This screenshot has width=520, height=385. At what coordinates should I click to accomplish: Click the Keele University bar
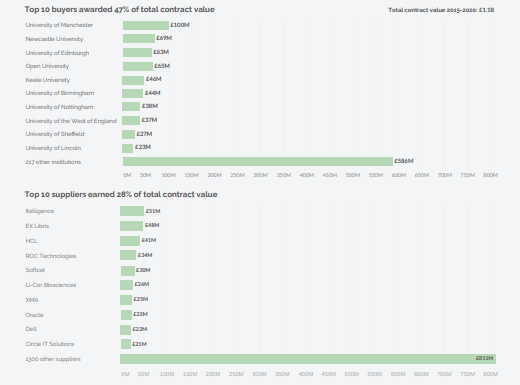(133, 80)
